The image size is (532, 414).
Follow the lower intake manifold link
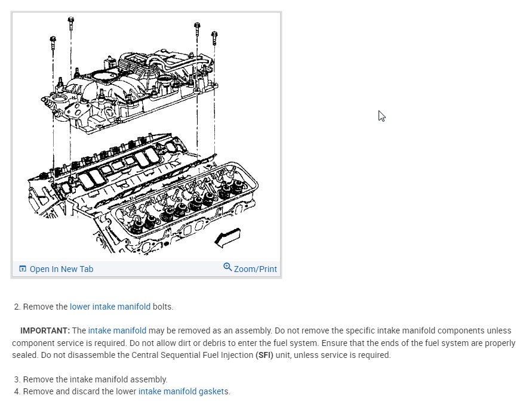110,307
